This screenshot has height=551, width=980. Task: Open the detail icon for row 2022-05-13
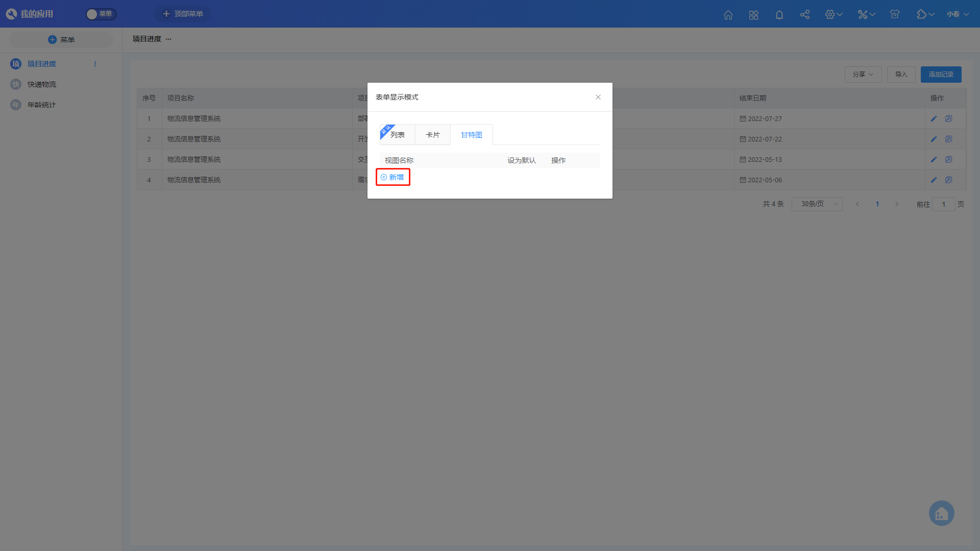pos(948,159)
